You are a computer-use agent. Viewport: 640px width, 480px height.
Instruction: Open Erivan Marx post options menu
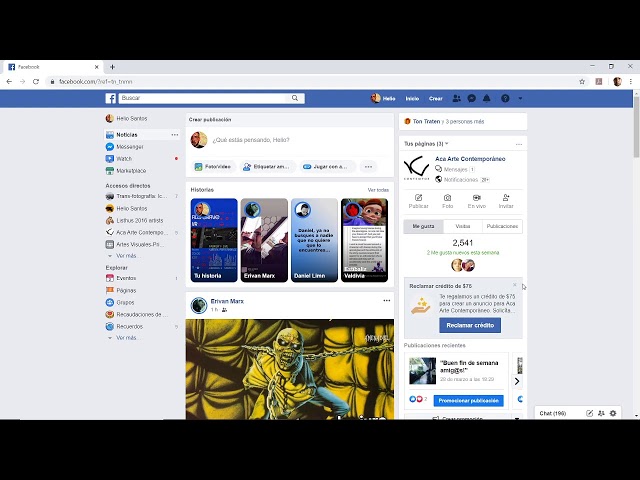pyautogui.click(x=387, y=300)
